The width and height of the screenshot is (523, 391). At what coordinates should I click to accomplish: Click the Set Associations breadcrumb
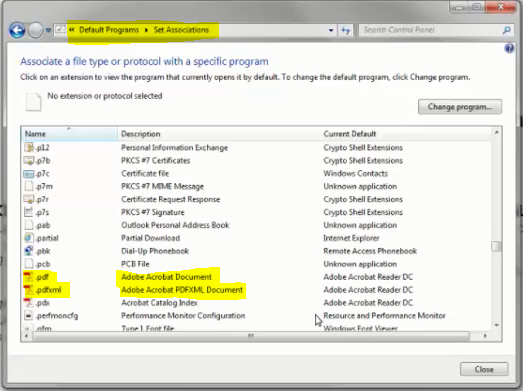pyautogui.click(x=181, y=30)
